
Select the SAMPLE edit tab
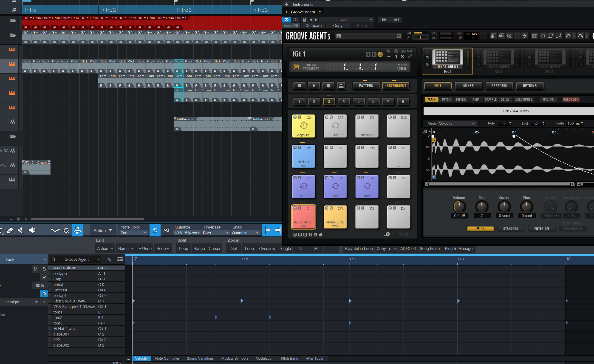point(491,99)
